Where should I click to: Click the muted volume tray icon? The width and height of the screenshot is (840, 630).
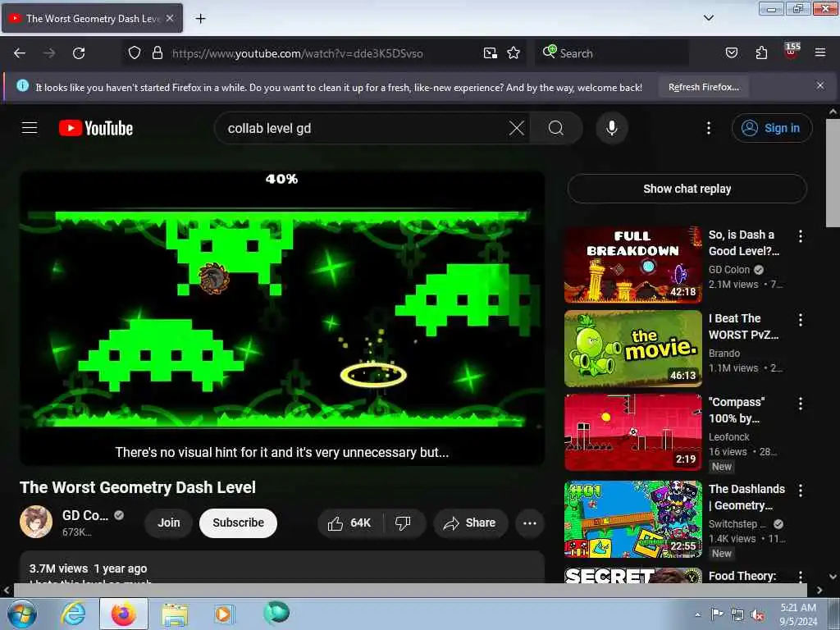pos(757,614)
